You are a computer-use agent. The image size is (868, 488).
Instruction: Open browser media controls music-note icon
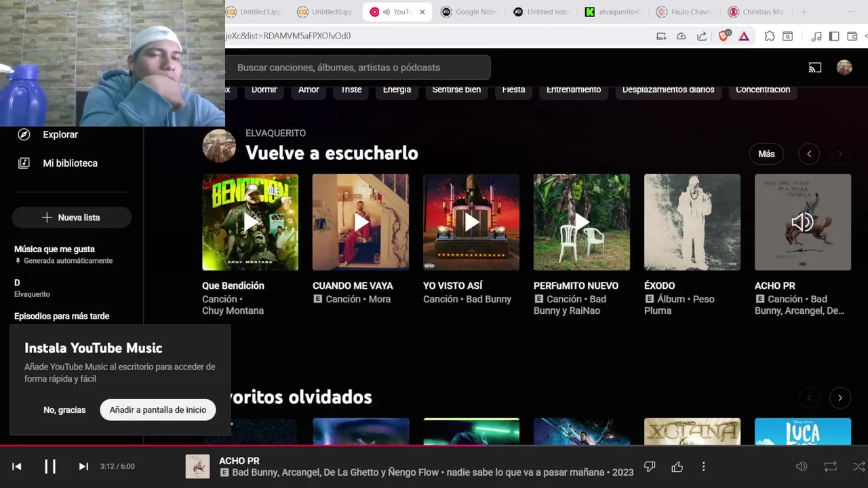click(x=817, y=36)
